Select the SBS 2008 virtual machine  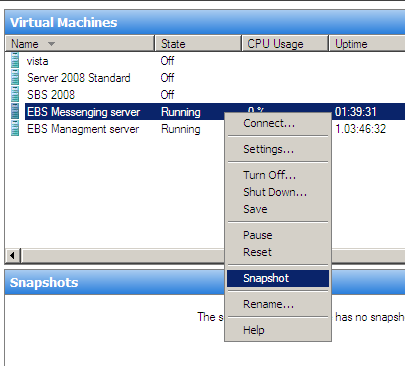click(205, 95)
